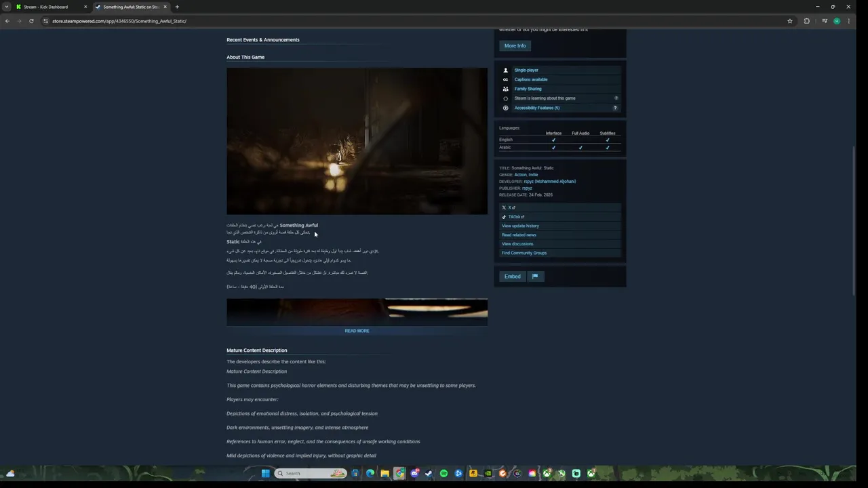Click the second partially visible description image

pyautogui.click(x=357, y=312)
